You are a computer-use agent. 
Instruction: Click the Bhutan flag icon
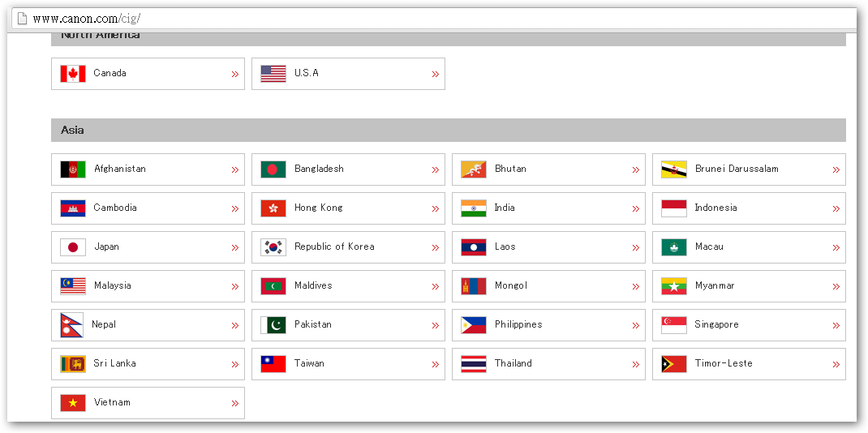click(474, 169)
